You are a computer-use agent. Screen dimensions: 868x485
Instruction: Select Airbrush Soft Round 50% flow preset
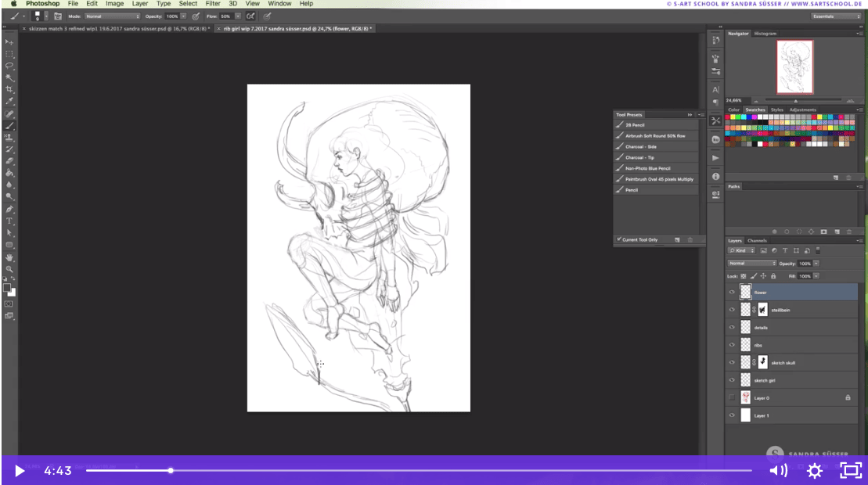tap(657, 135)
